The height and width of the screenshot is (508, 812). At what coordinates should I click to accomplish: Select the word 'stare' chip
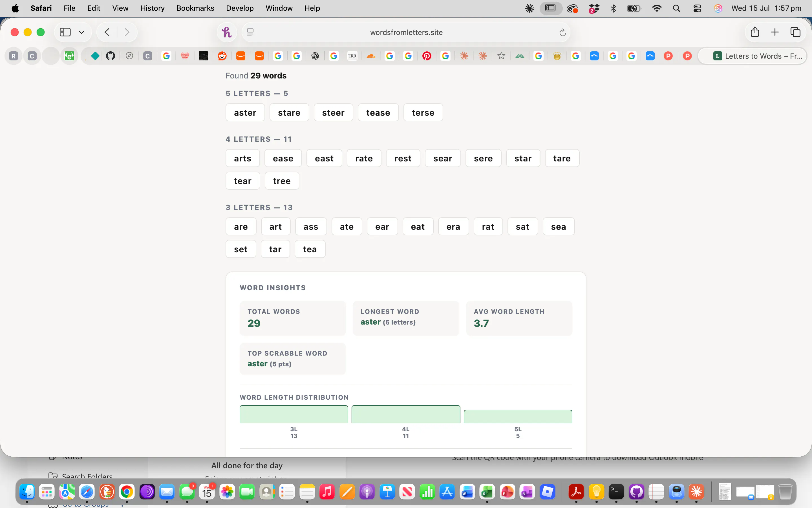289,113
